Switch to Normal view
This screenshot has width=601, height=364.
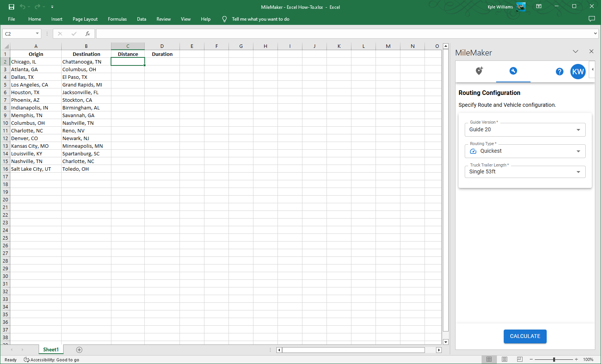pyautogui.click(x=489, y=359)
